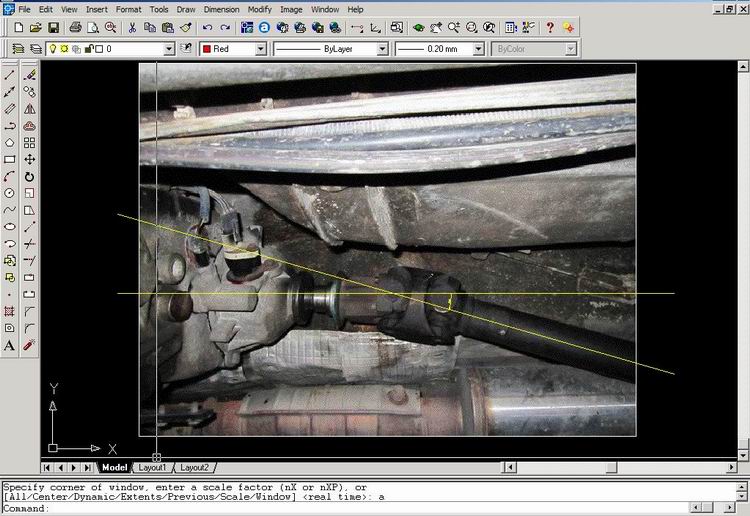Toggle the layer freeze sun icon
This screenshot has height=516, width=750.
(65, 48)
